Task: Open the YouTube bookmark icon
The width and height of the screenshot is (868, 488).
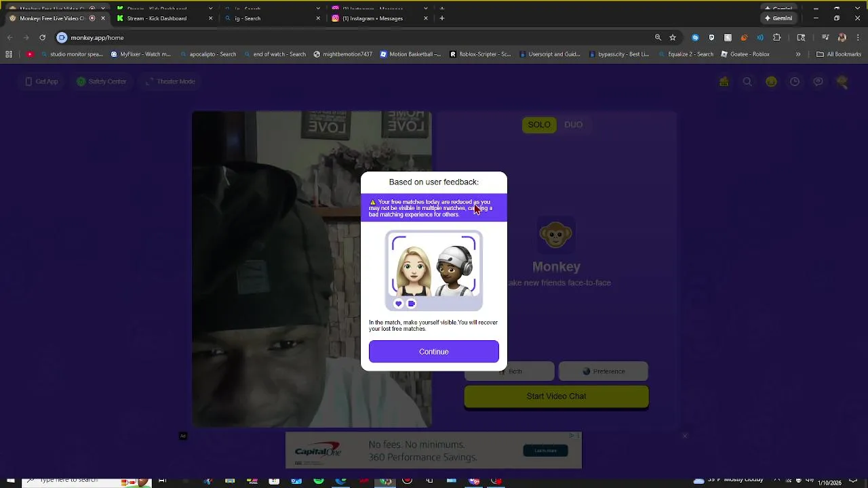Action: click(x=30, y=54)
